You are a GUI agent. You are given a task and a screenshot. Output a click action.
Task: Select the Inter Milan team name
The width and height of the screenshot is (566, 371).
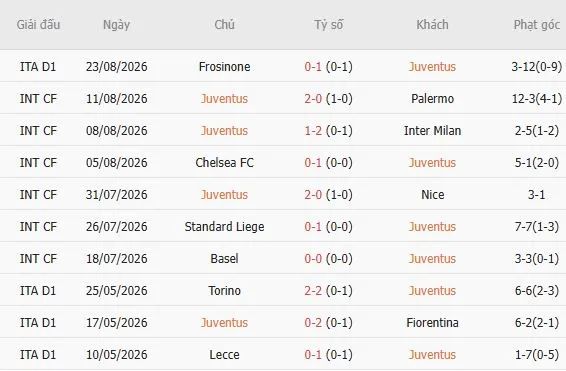tap(432, 131)
